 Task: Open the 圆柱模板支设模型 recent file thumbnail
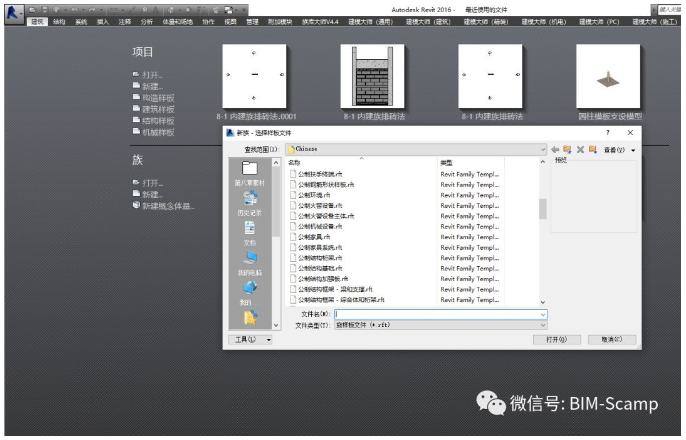click(609, 76)
